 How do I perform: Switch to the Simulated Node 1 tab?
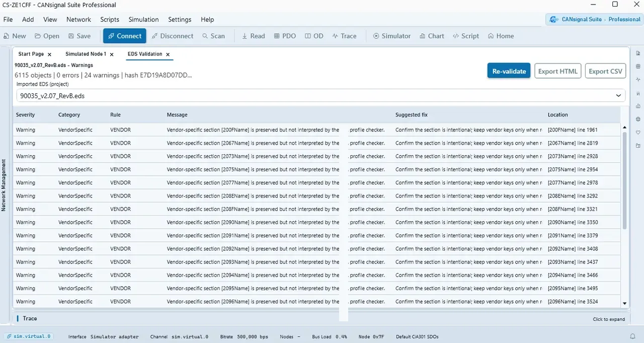click(86, 54)
